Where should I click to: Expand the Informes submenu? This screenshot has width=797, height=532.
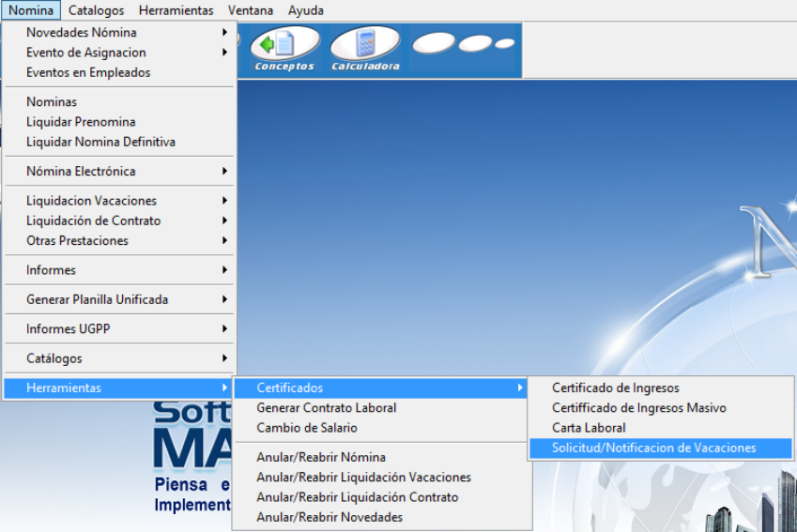[x=119, y=270]
